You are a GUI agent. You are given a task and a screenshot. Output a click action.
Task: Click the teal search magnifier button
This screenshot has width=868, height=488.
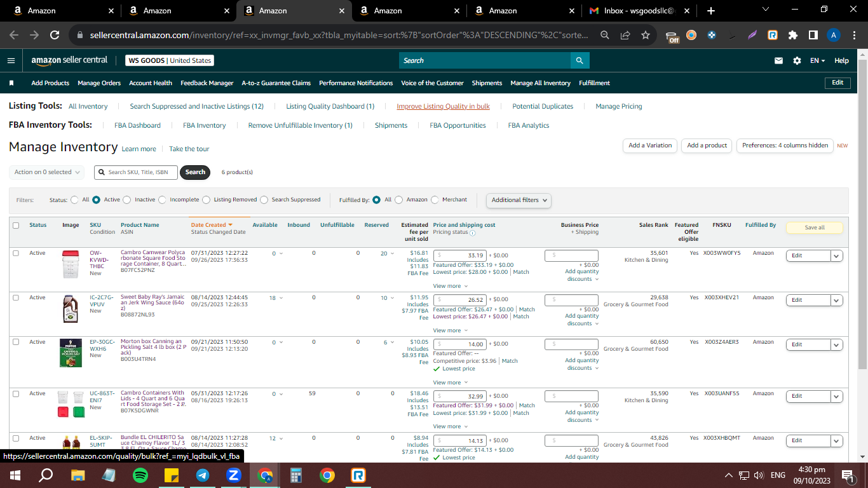(x=580, y=60)
